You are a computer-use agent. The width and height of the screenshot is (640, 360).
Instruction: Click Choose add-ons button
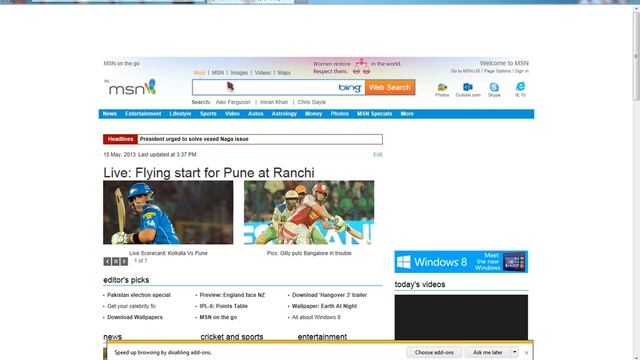point(434,352)
